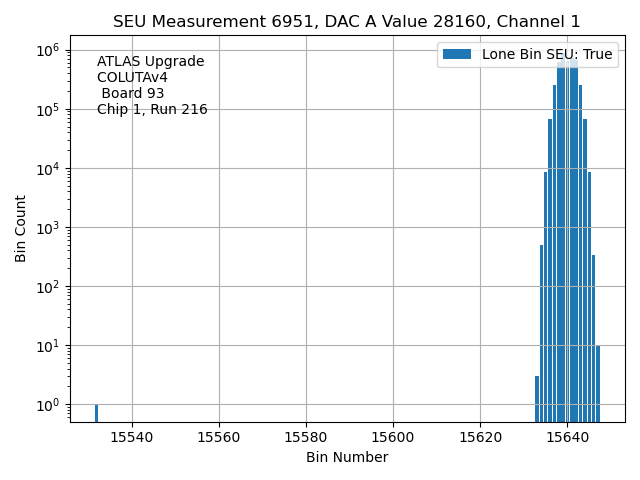Click the 'Bin Number' x-axis label
This screenshot has height=480, width=640.
tap(347, 457)
